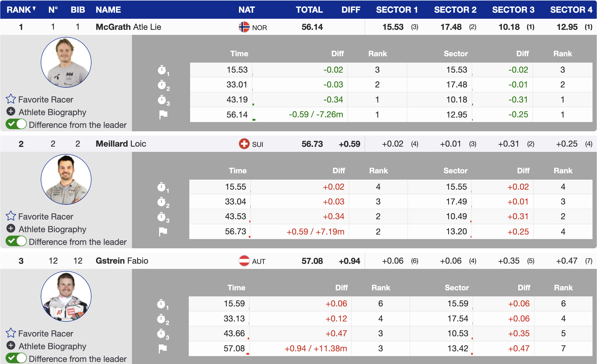The height and width of the screenshot is (364, 597).
Task: Expand McGrath's Athlete Biography plus icon
Action: tap(11, 111)
